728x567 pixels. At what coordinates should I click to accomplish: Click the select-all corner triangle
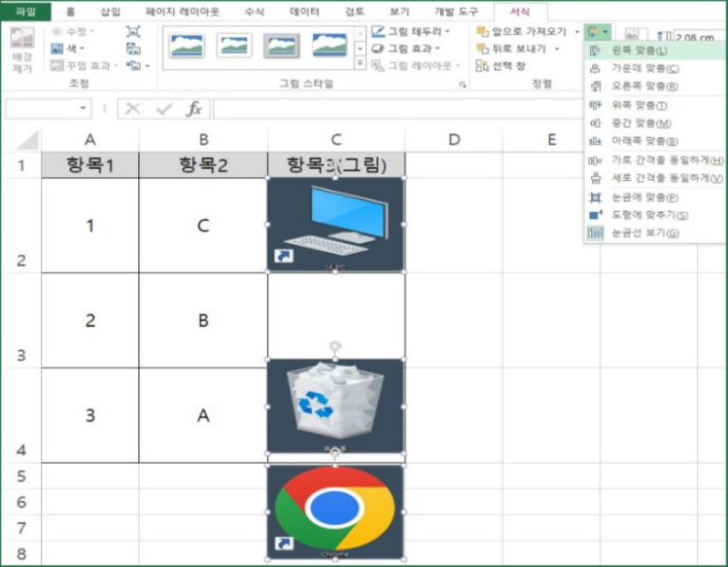[27, 139]
